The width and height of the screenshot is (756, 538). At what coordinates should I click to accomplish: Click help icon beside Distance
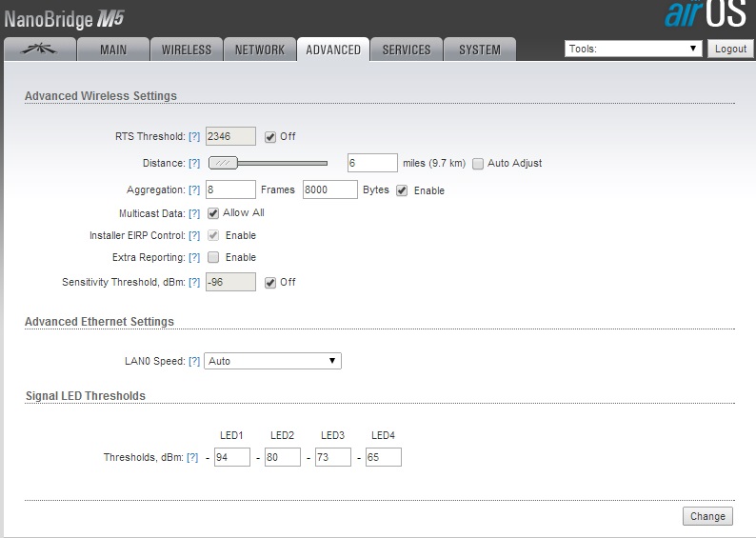(x=194, y=164)
